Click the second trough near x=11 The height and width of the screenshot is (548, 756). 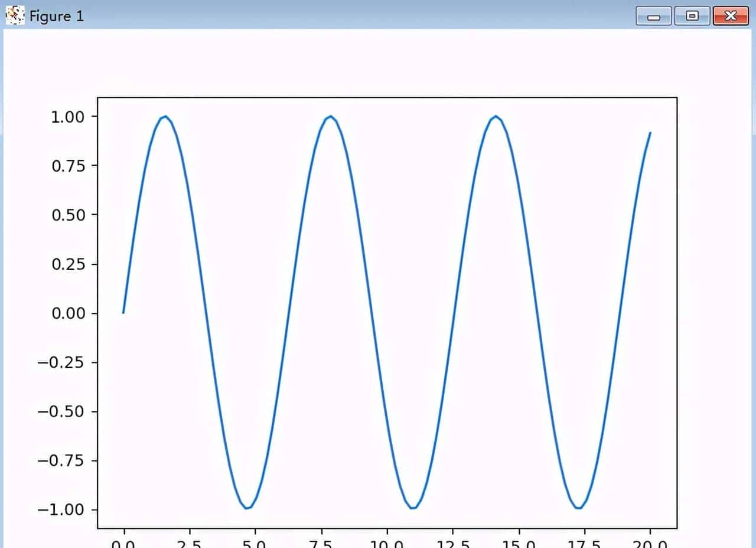[413, 508]
